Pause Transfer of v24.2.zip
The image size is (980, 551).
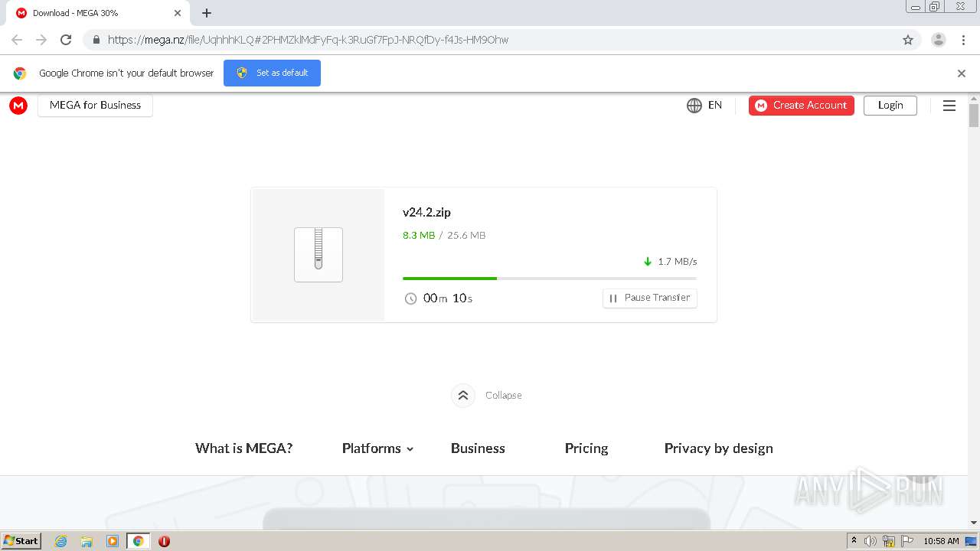tap(650, 298)
